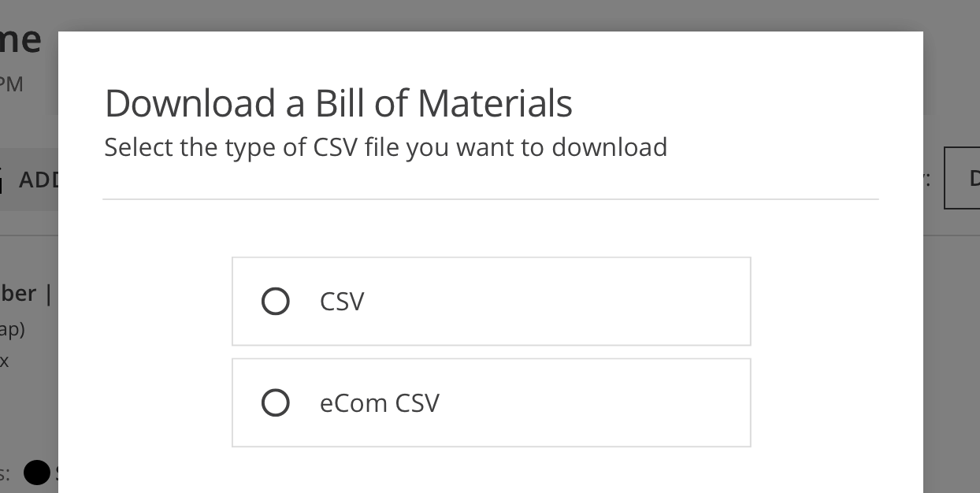This screenshot has width=980, height=493.
Task: Click the "s:" label beside black swatch
Action: tap(5, 473)
